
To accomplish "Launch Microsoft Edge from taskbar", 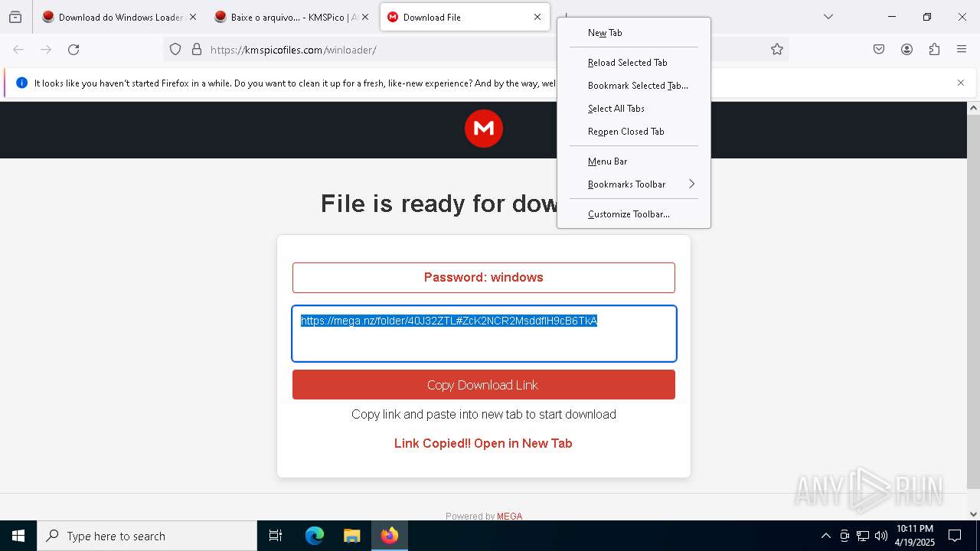I will tap(315, 536).
